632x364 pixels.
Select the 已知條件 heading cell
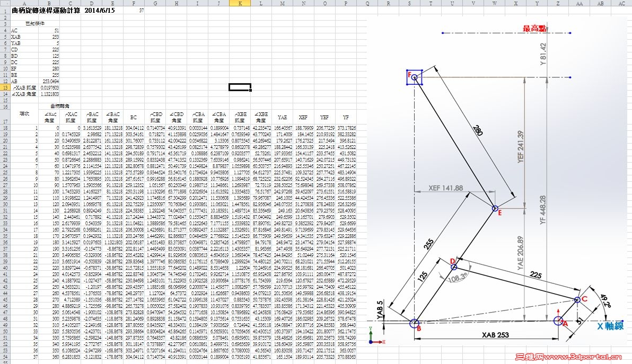pos(34,23)
